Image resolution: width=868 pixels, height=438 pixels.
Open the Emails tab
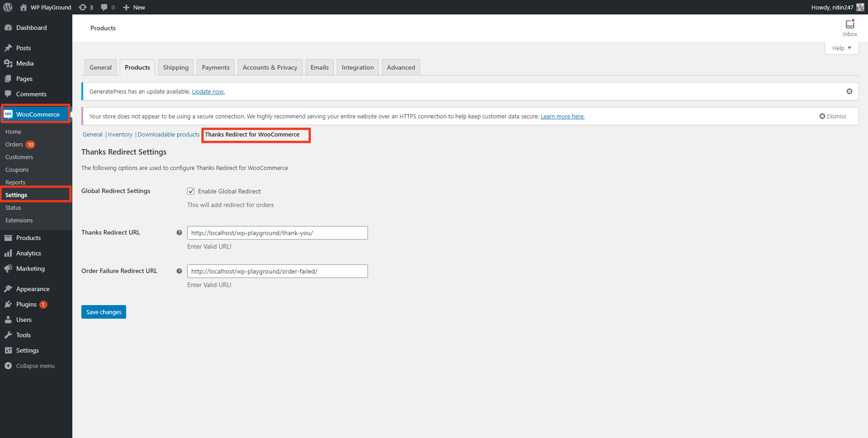pyautogui.click(x=320, y=67)
